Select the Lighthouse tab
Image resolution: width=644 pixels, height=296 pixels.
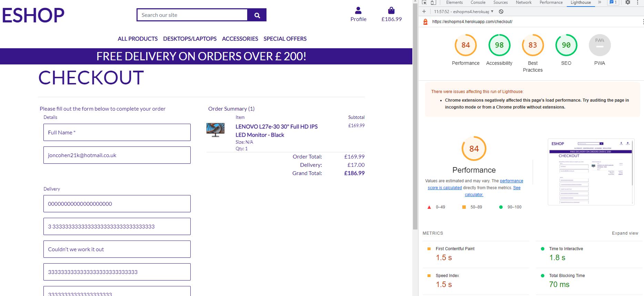[x=581, y=2]
